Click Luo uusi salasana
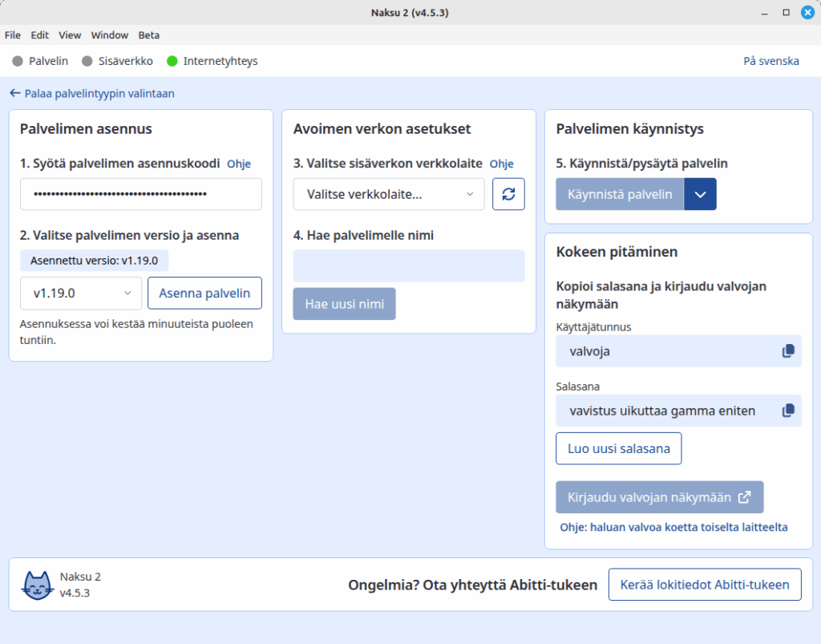 [x=618, y=448]
